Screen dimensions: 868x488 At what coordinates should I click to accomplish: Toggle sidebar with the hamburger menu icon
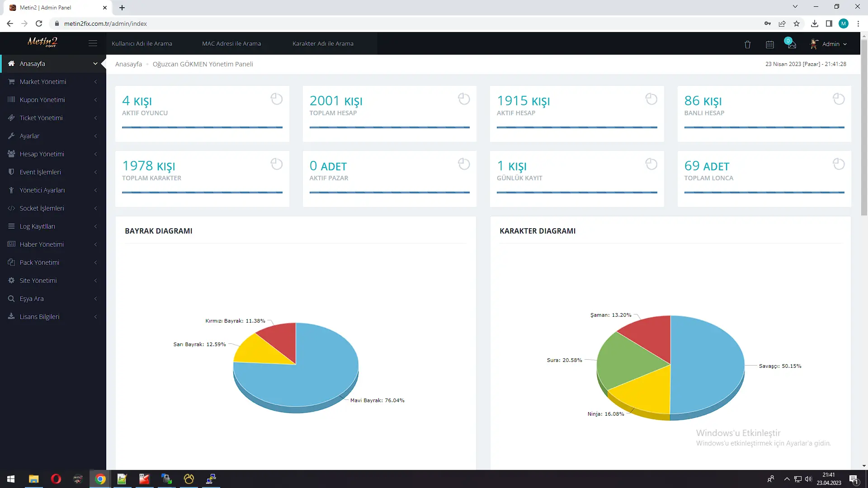tap(93, 43)
